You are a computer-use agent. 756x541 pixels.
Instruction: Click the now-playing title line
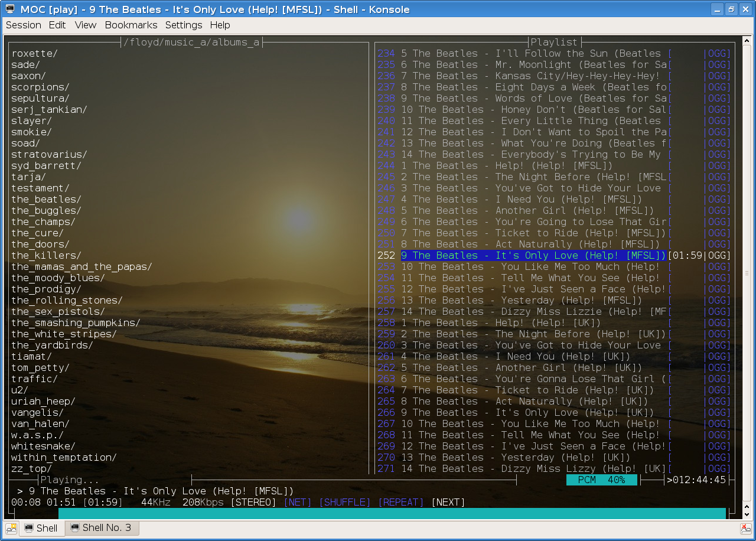click(155, 491)
